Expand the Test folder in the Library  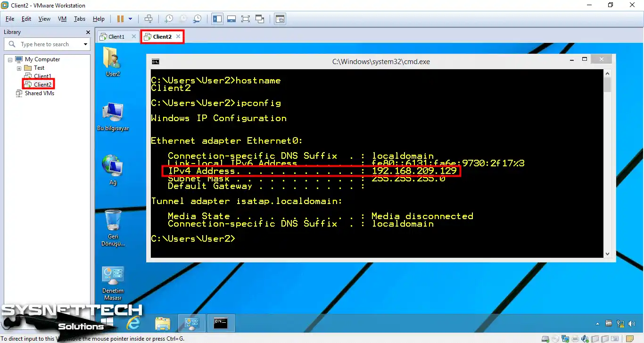[18, 67]
